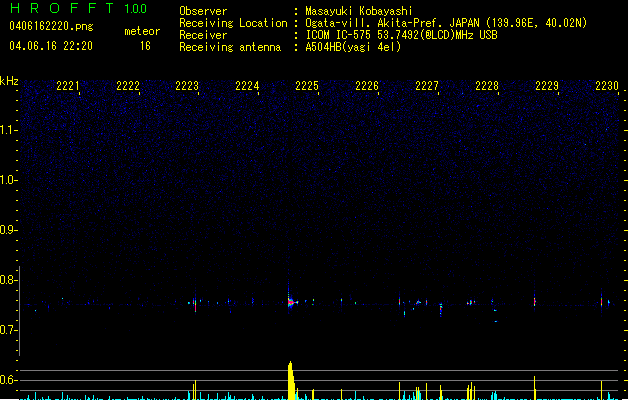The height and width of the screenshot is (400, 629).
Task: Click the 2228 time axis marker
Action: coord(487,86)
